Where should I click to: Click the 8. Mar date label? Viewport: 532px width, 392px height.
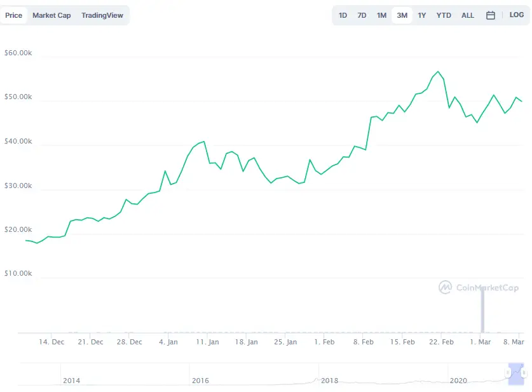[514, 342]
